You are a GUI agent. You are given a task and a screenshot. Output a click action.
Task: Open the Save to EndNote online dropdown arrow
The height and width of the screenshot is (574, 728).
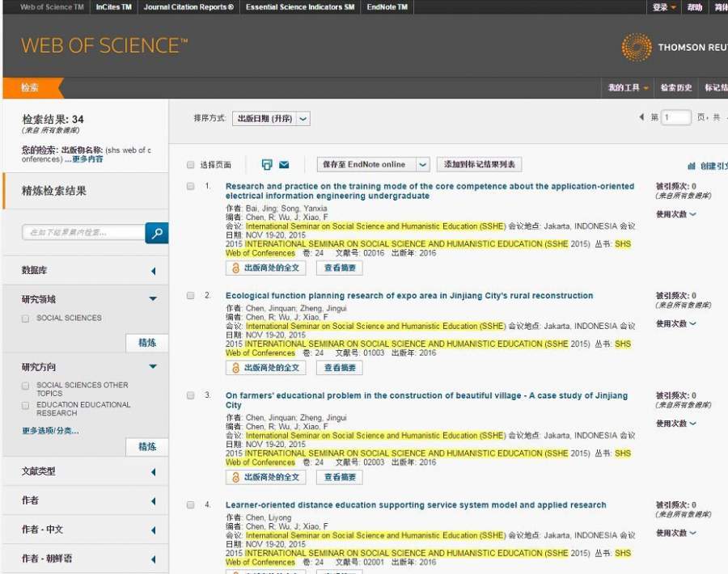422,164
